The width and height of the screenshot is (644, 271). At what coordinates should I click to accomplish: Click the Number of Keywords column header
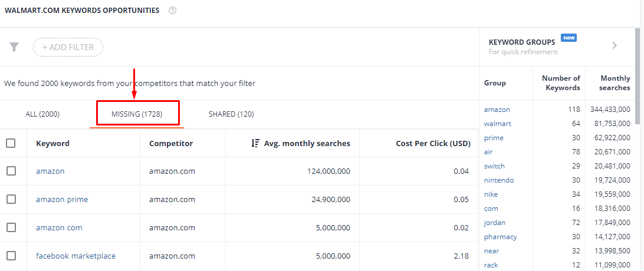[561, 83]
